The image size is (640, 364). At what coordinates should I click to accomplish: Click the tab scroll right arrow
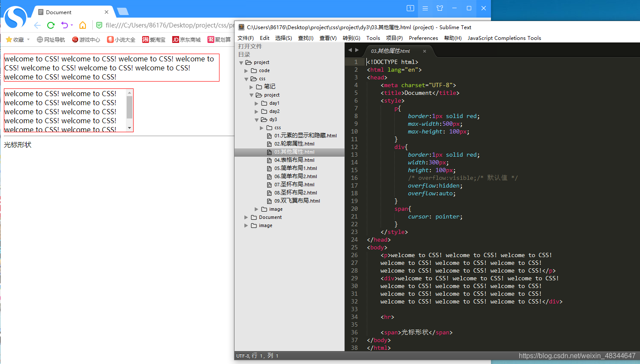pos(357,50)
